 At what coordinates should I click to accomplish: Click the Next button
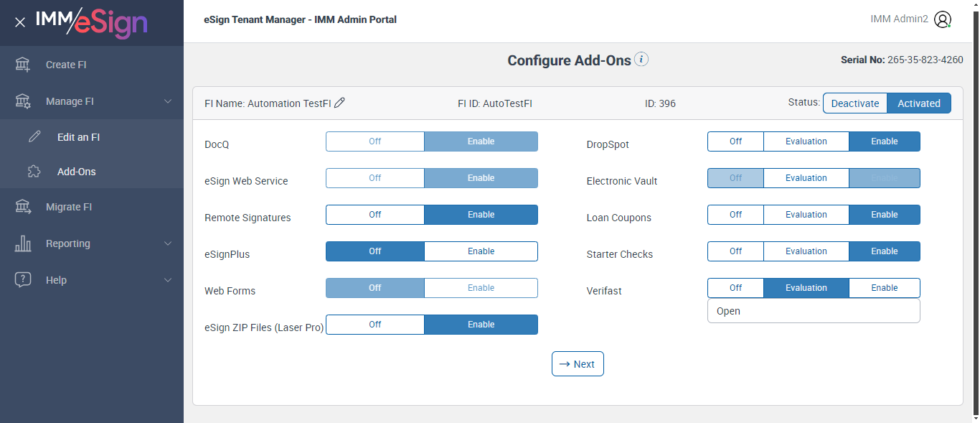pyautogui.click(x=578, y=364)
